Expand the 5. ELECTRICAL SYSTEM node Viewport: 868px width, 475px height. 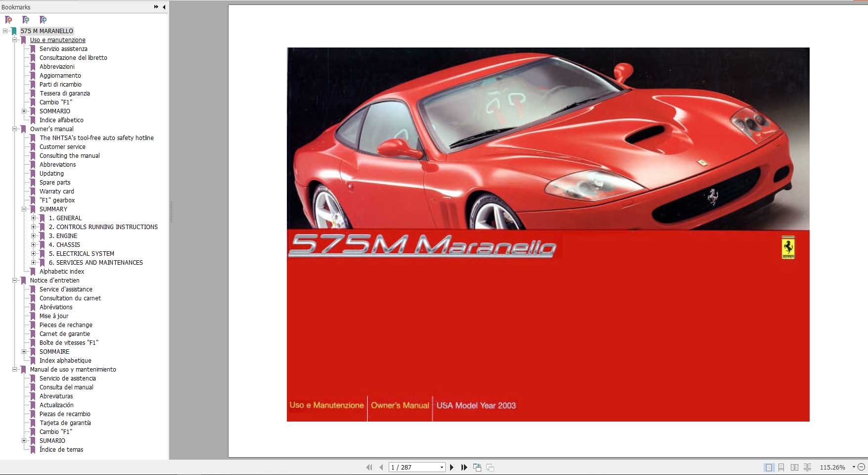point(33,253)
